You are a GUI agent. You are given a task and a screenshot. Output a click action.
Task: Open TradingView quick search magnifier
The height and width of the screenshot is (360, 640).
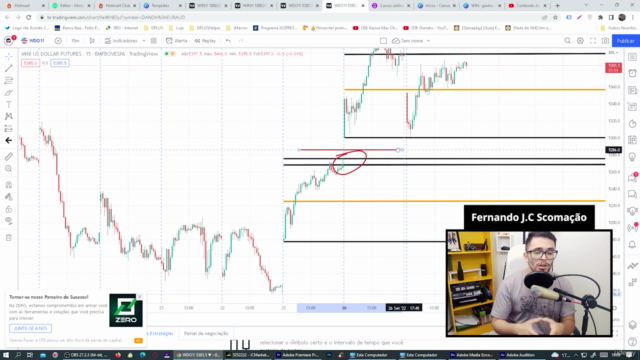pos(567,41)
